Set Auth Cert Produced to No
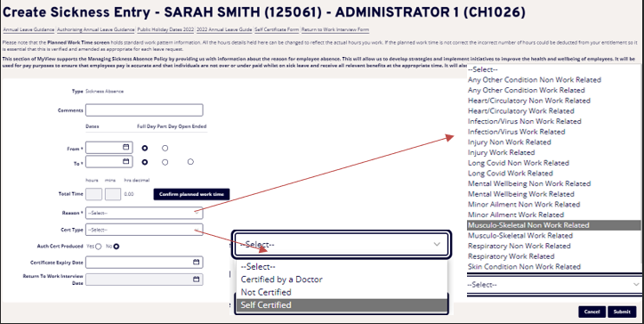 [117, 247]
